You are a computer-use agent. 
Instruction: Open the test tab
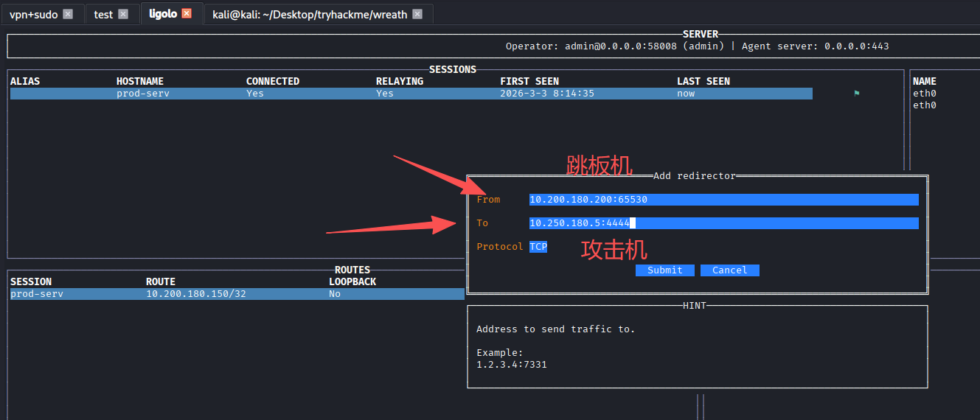click(x=103, y=14)
